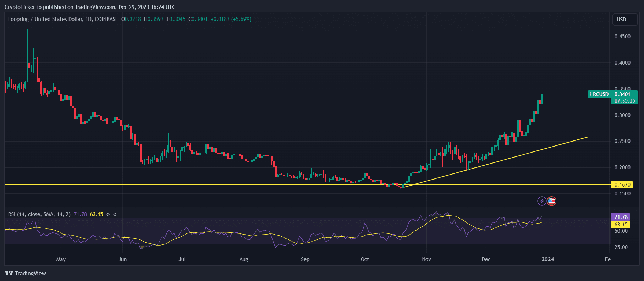The height and width of the screenshot is (281, 644).
Task: Click the Loopring / United States Dollar symbol title
Action: (45, 19)
